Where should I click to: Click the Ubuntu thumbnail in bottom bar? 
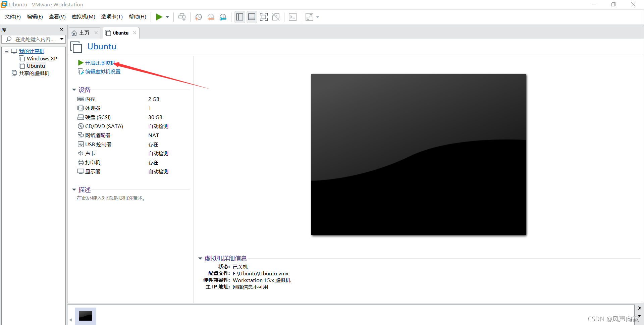[x=86, y=316]
